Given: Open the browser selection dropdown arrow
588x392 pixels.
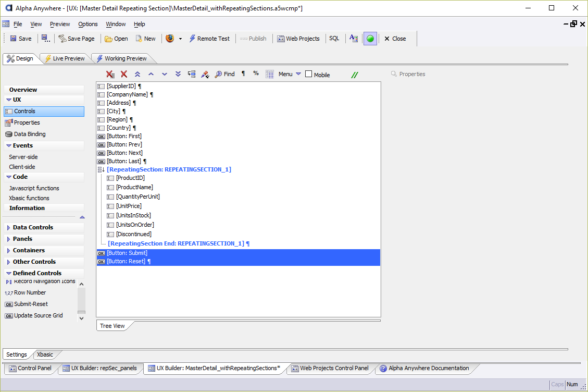Looking at the screenshot, I should (x=180, y=39).
